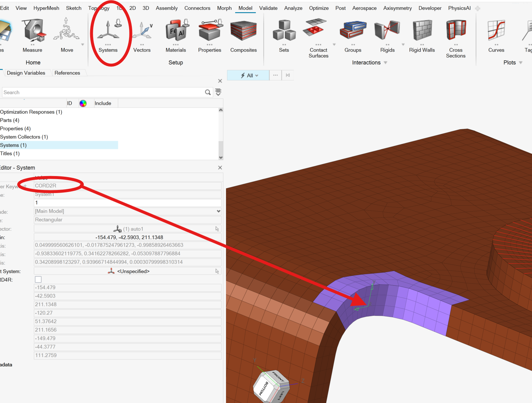Add a new ribbon tab with plus
The height and width of the screenshot is (403, 532).
click(x=477, y=8)
